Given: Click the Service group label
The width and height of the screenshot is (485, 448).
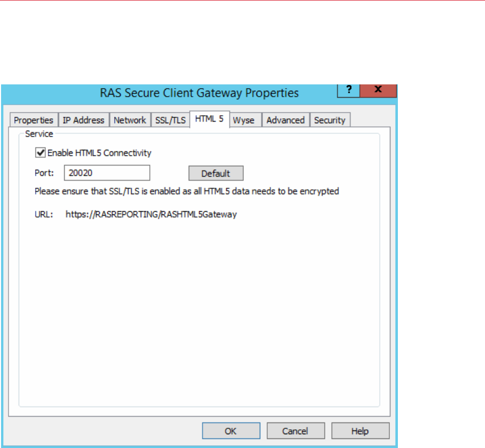Looking at the screenshot, I should [39, 134].
